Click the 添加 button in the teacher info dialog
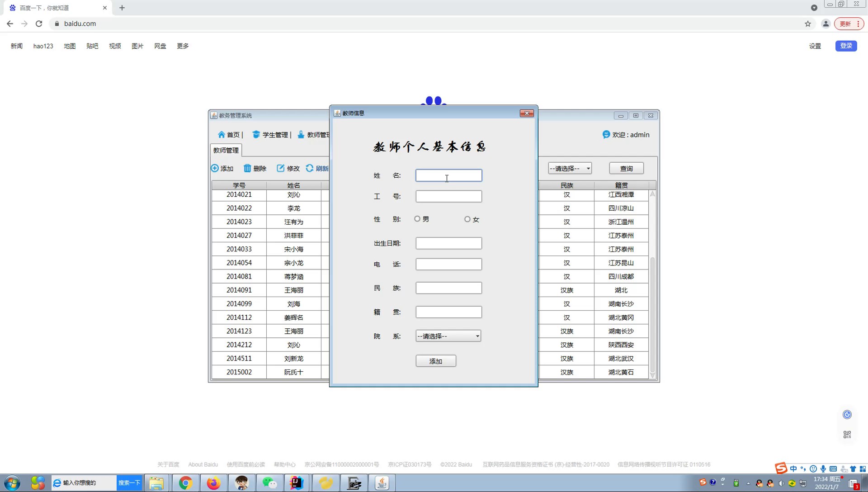Screen dimensions: 868x492 point(436,361)
